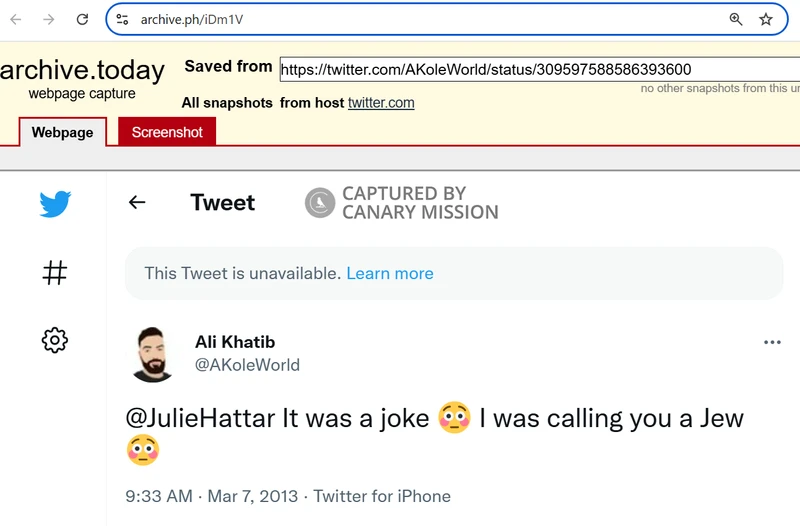
Task: Click the browser back arrow
Action: (x=16, y=19)
